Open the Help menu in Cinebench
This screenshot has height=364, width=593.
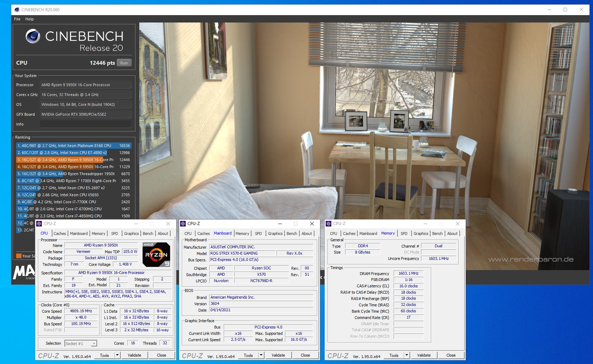(30, 19)
